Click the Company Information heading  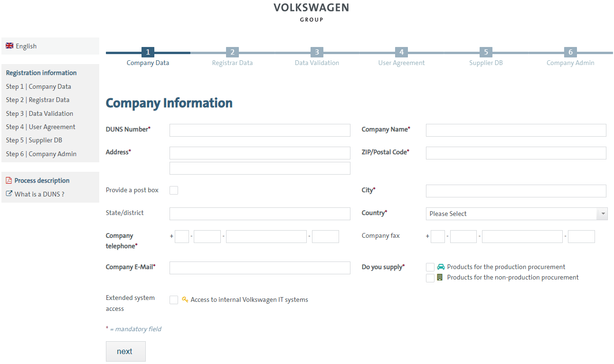169,103
